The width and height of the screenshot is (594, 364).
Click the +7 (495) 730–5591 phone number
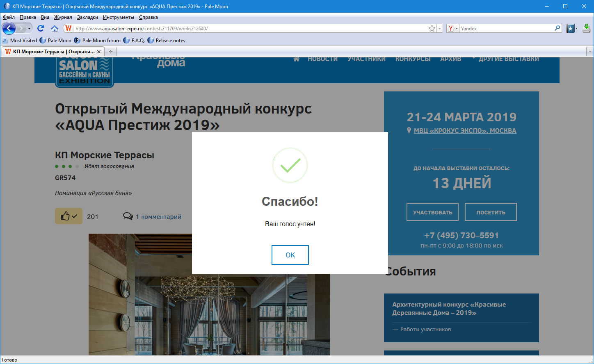coord(461,236)
